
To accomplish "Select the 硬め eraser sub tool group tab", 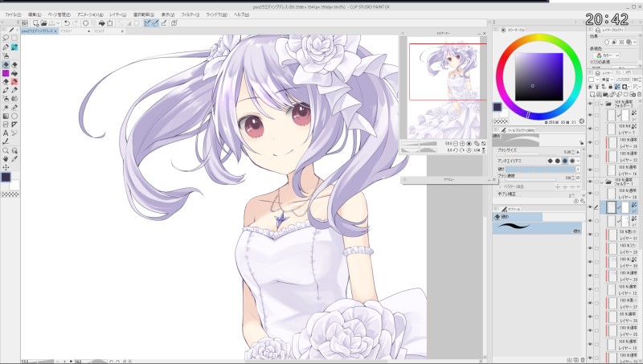I will pyautogui.click(x=518, y=216).
